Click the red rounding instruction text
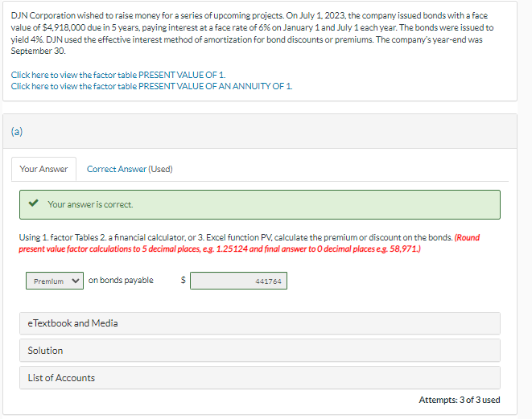532x419 pixels. [249, 243]
